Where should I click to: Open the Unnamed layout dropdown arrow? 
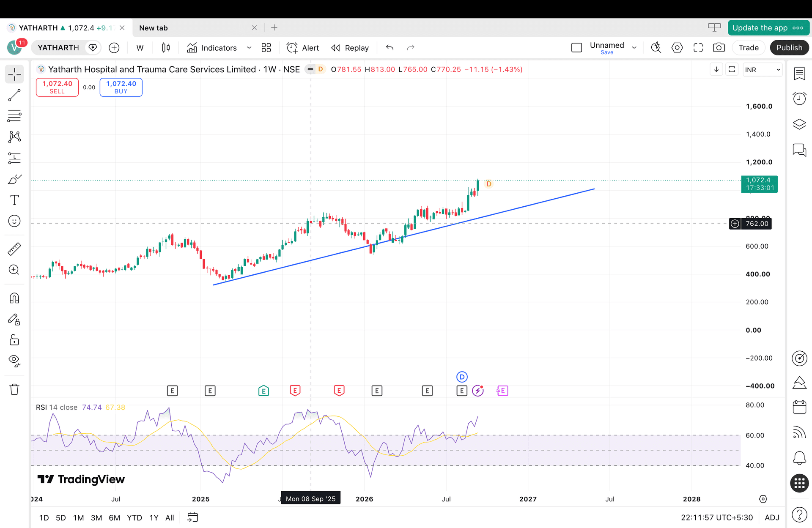[x=634, y=48]
